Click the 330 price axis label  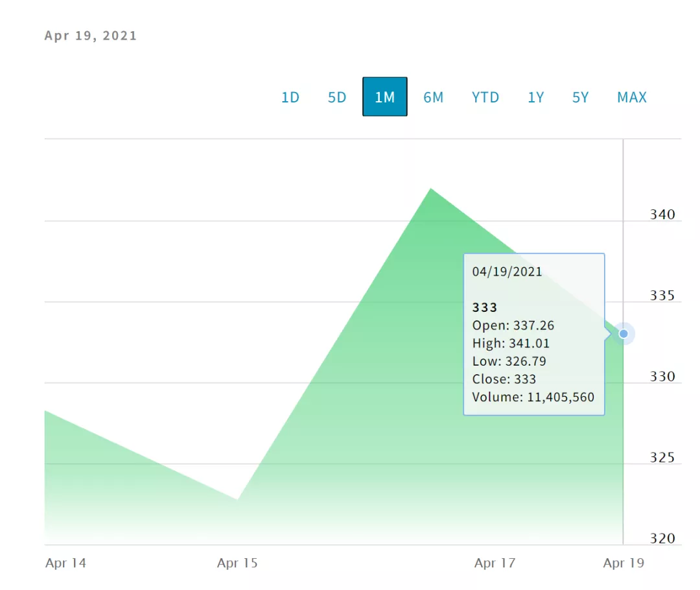662,377
